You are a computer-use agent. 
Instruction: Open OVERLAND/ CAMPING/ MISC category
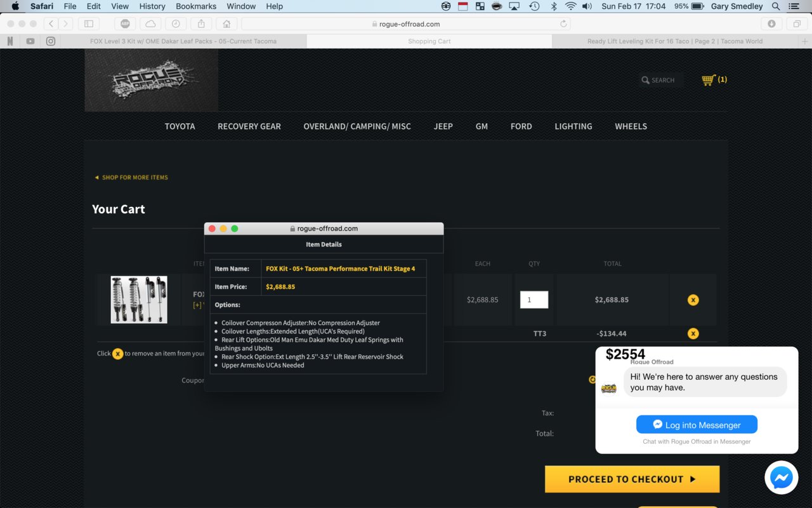pyautogui.click(x=357, y=126)
